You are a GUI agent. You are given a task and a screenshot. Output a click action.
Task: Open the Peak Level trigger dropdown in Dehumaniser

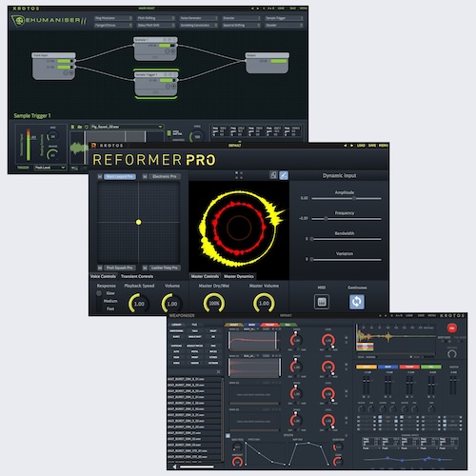point(50,168)
